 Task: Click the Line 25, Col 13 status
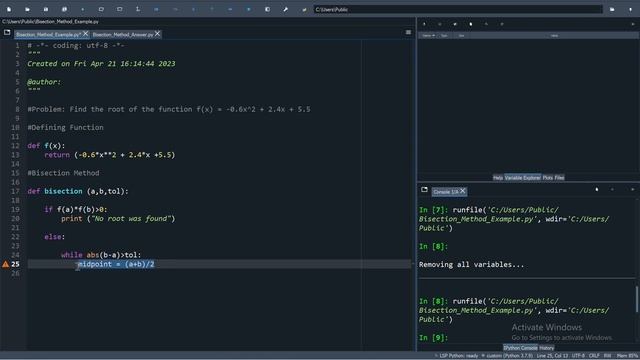[552, 356]
